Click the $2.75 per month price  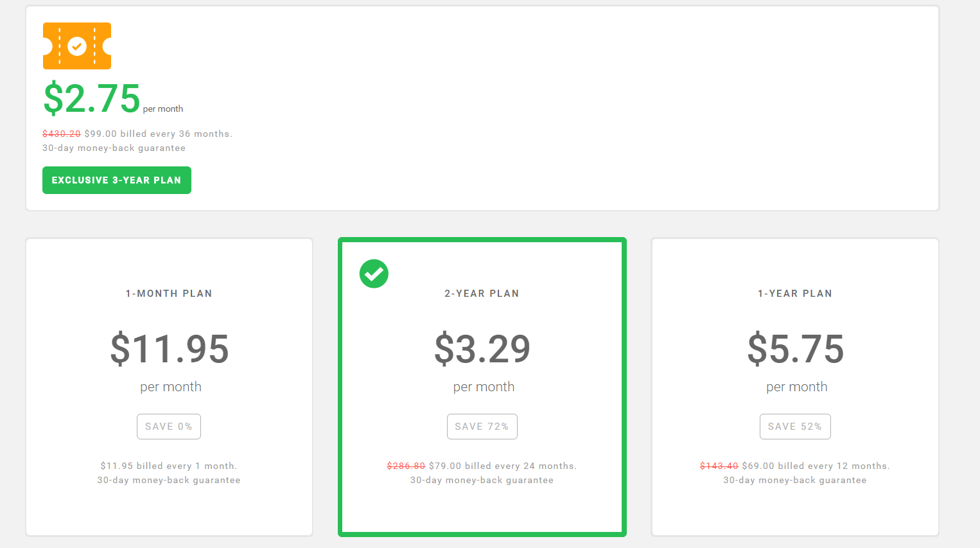pos(113,98)
